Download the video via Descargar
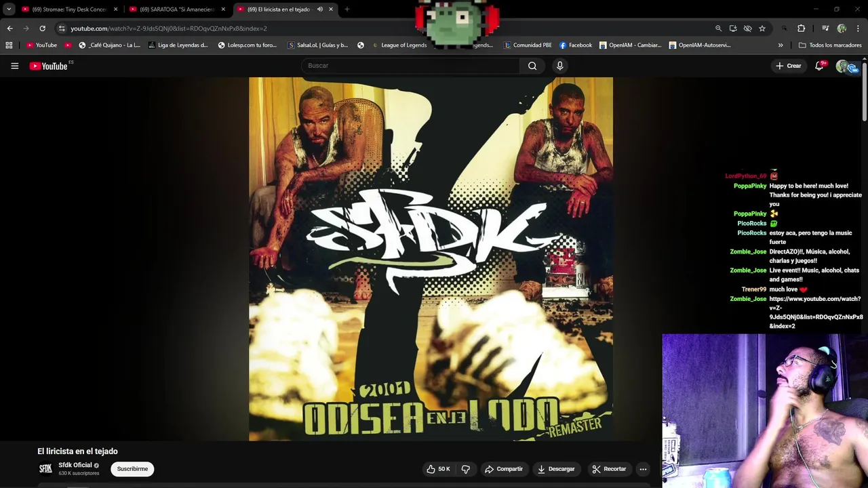The height and width of the screenshot is (488, 868). [x=556, y=469]
